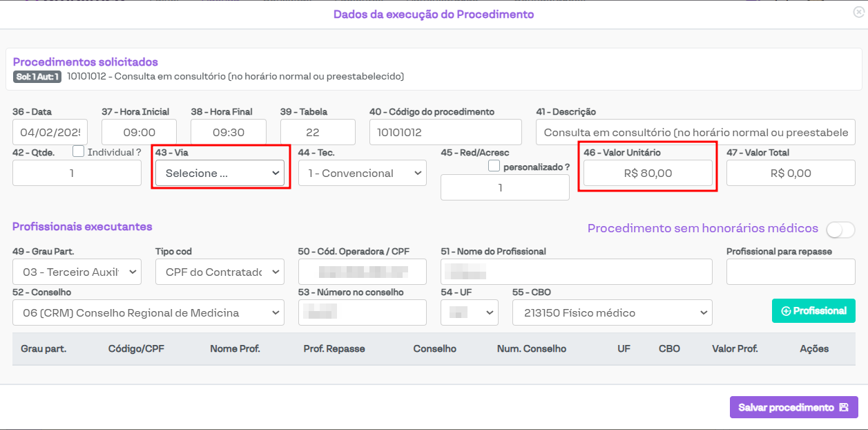Image resolution: width=868 pixels, height=430 pixels.
Task: Click the Hora Inicial time field
Action: (x=139, y=132)
